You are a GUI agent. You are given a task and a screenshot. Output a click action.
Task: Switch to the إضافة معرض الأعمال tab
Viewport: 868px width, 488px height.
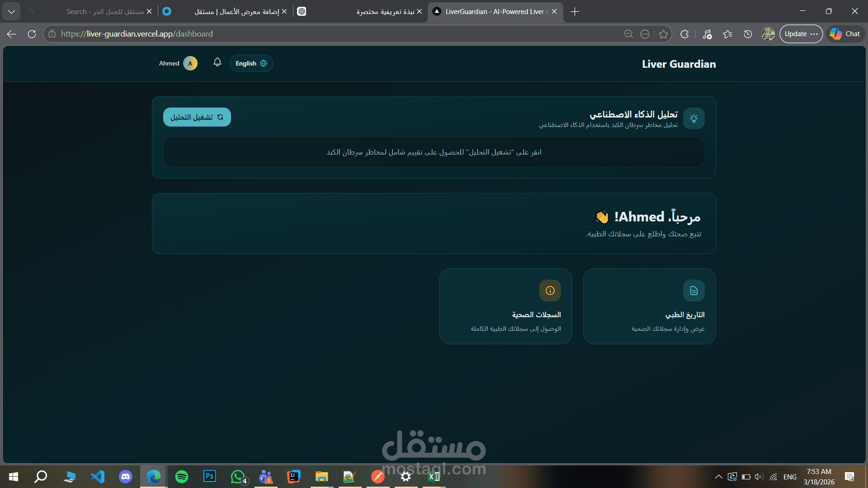(x=236, y=12)
